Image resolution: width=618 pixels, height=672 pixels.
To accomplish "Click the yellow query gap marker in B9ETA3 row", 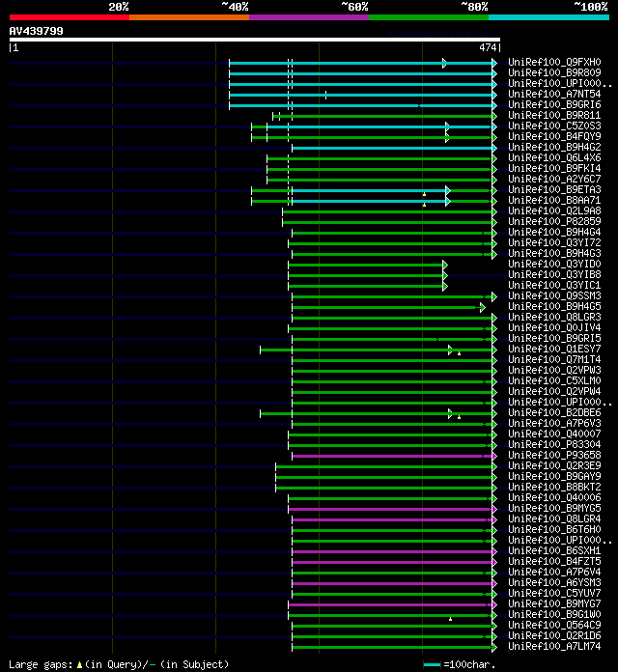I will click(x=424, y=195).
